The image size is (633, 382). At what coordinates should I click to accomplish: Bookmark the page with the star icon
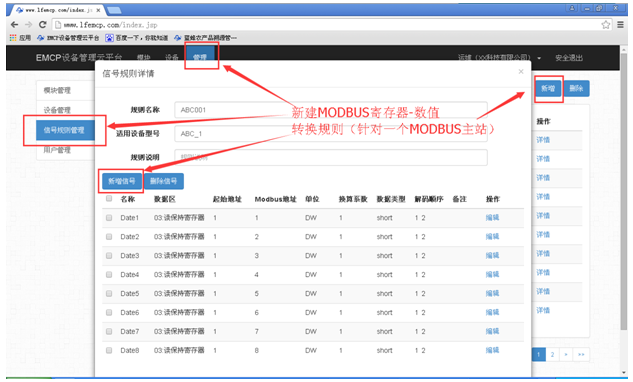(606, 25)
